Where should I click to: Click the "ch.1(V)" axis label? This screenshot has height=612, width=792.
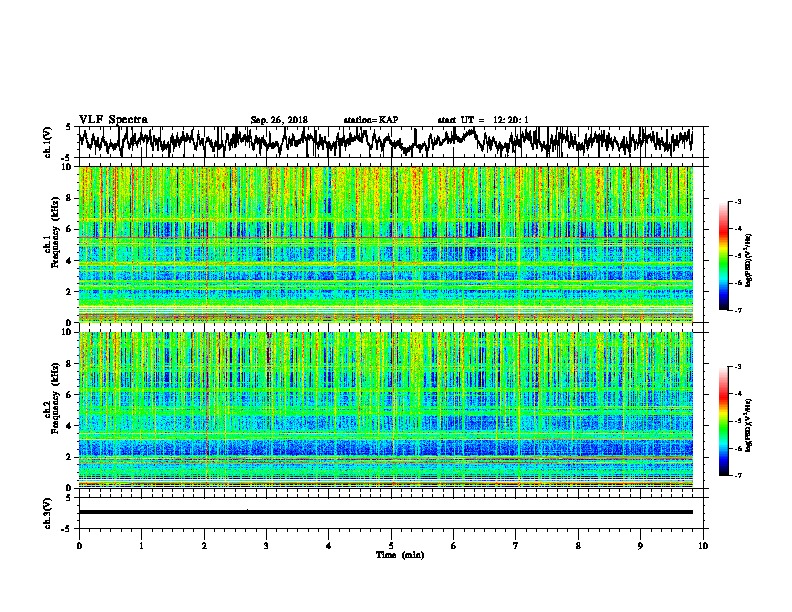pyautogui.click(x=47, y=142)
